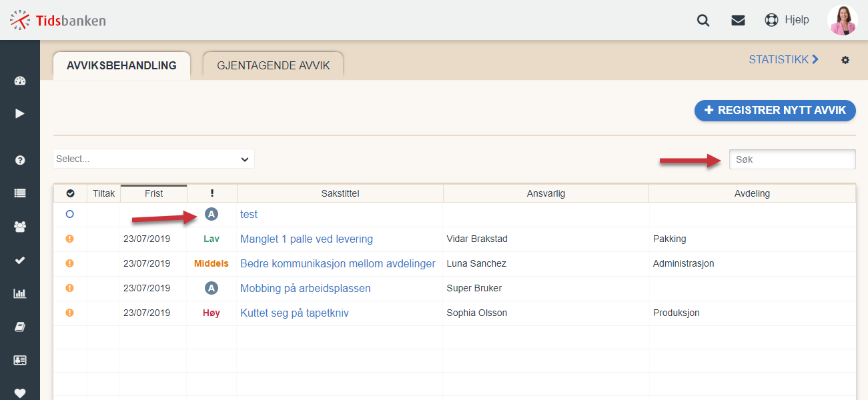Click the A priority badge in test row
This screenshot has height=400, width=868.
pos(211,214)
